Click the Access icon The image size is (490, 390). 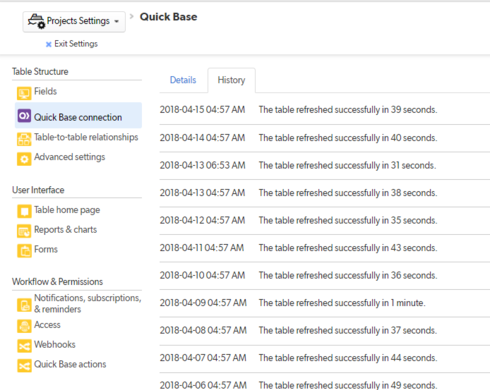pyautogui.click(x=24, y=326)
